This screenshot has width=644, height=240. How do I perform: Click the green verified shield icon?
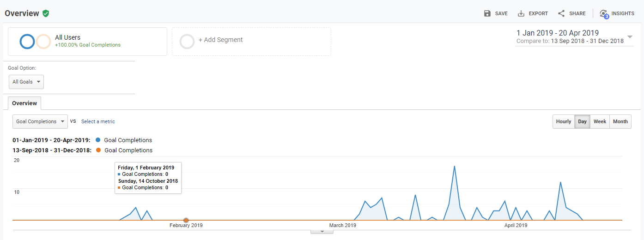click(x=46, y=13)
